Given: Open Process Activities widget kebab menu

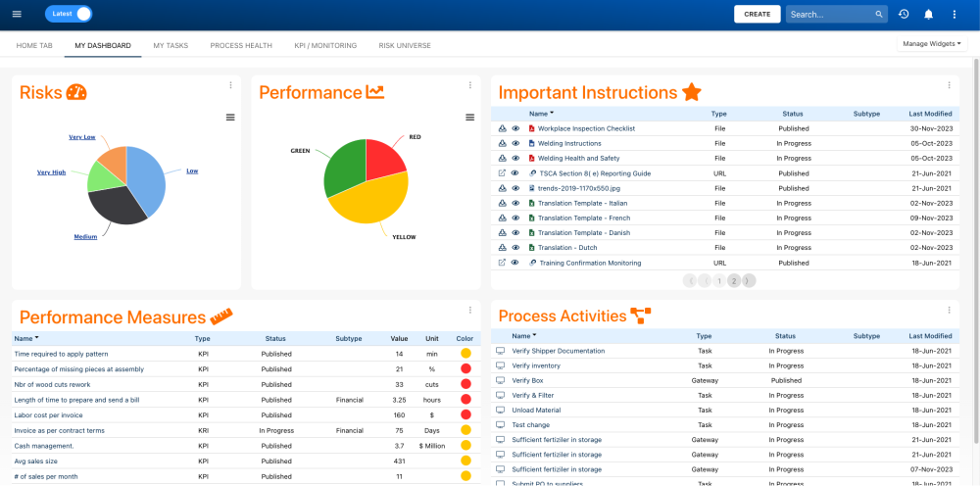Looking at the screenshot, I should (949, 310).
